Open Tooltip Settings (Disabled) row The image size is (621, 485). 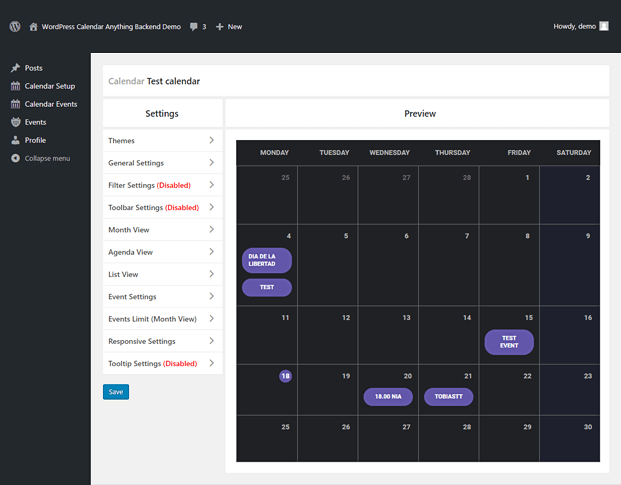click(162, 363)
